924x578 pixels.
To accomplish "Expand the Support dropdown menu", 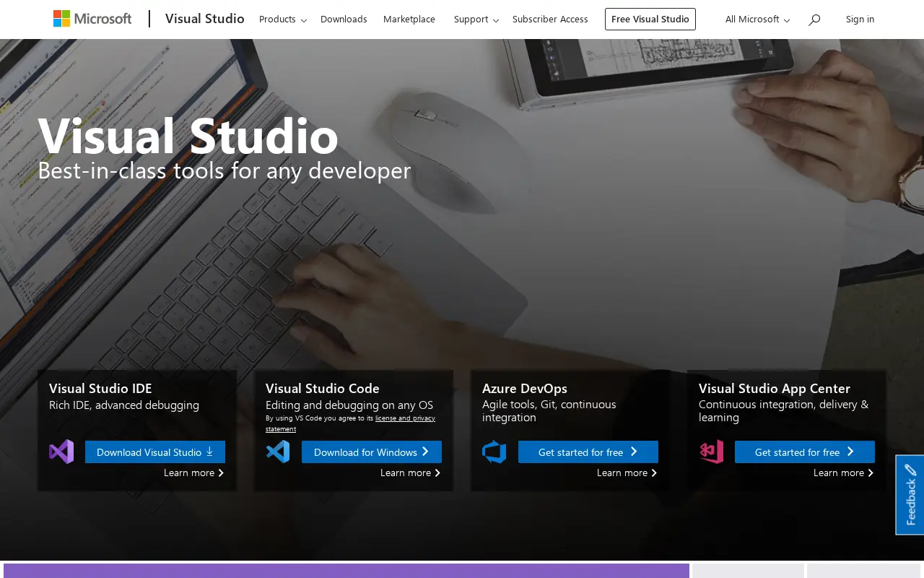I will tap(476, 20).
